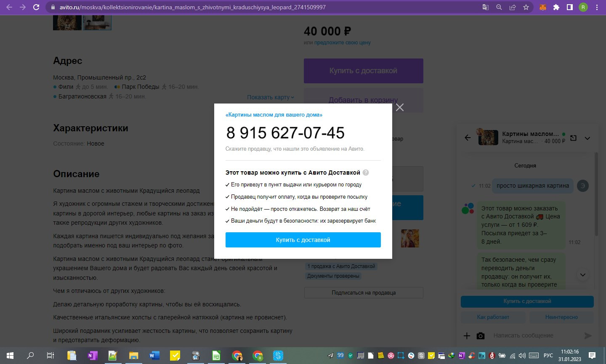The width and height of the screenshot is (606, 364).
Task: Click the «Неинтересно» chat button
Action: click(561, 317)
